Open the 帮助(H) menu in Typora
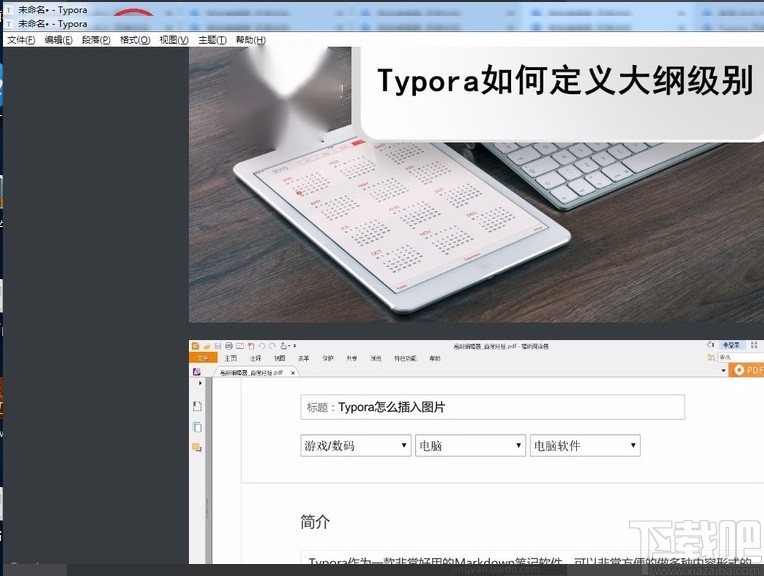Viewport: 764px width, 576px height. click(250, 40)
